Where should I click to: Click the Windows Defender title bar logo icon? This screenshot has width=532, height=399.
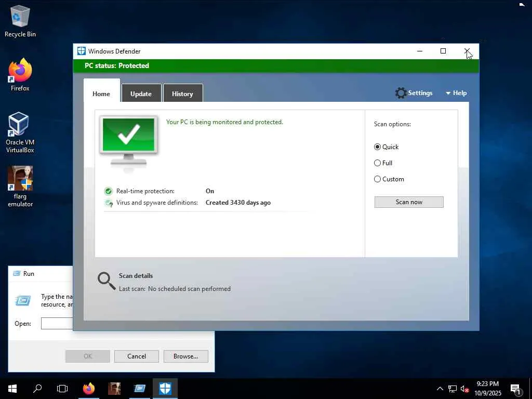coord(82,51)
